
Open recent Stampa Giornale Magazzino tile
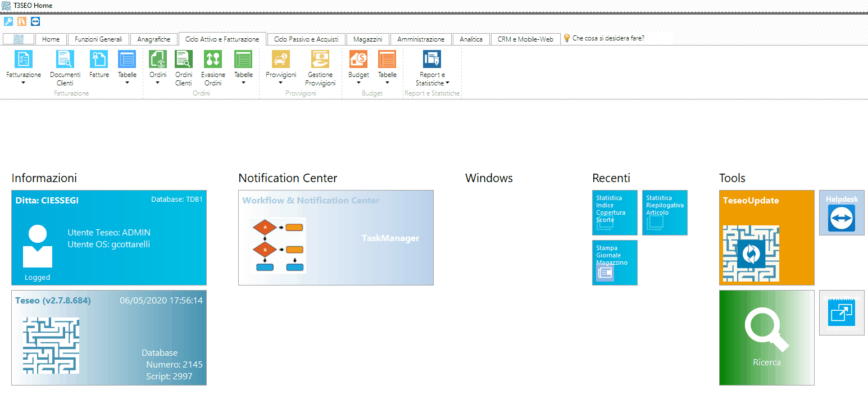tap(615, 262)
